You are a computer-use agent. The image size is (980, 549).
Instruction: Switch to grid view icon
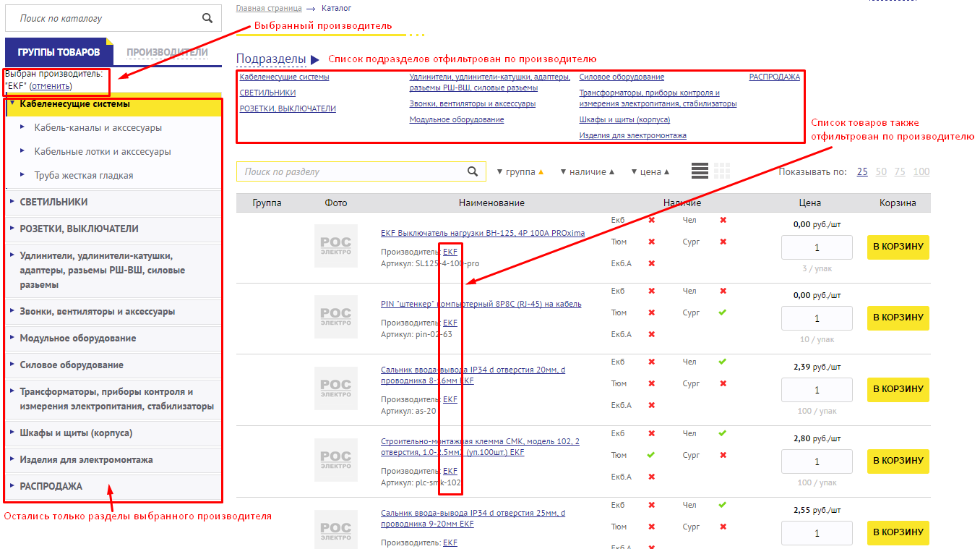click(722, 171)
